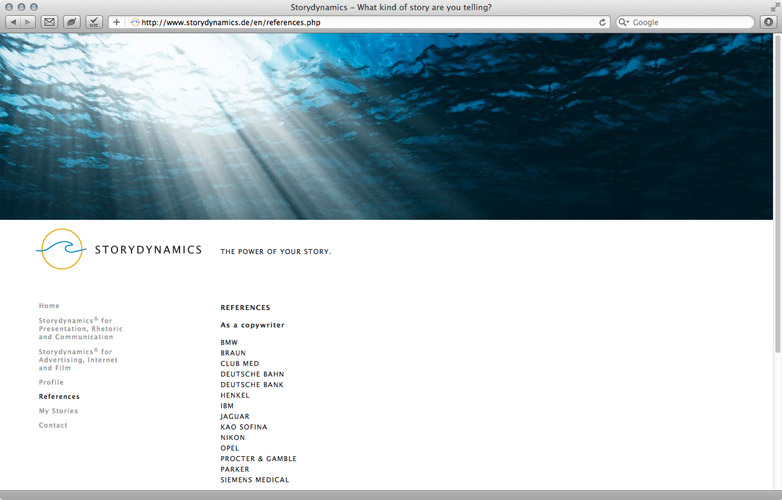Click the PROCTER & GAMBLE entry
Image resolution: width=782 pixels, height=500 pixels.
pyautogui.click(x=258, y=459)
